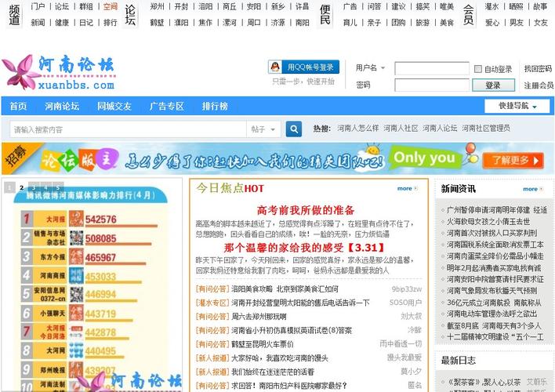Image resolution: width=555 pixels, height=392 pixels.
Task: Go to the 首页 nav tab
Action: (18, 107)
